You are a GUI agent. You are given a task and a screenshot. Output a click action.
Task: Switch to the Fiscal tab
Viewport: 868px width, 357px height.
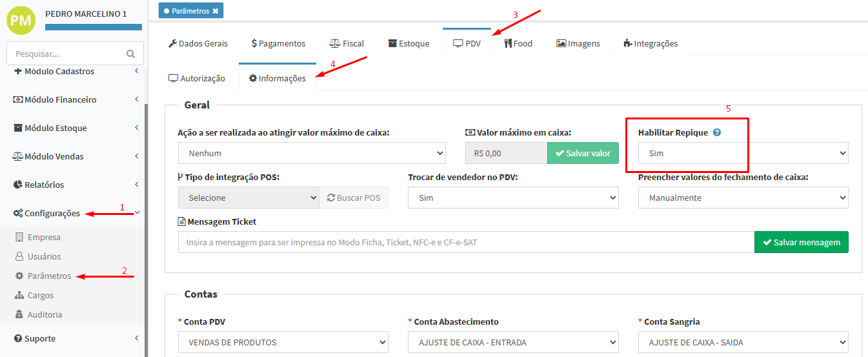pos(347,43)
